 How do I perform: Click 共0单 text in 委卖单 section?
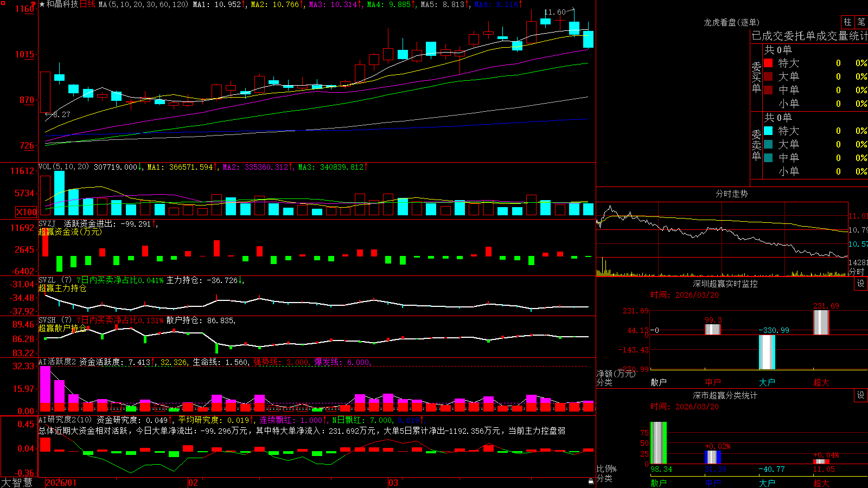[x=778, y=118]
